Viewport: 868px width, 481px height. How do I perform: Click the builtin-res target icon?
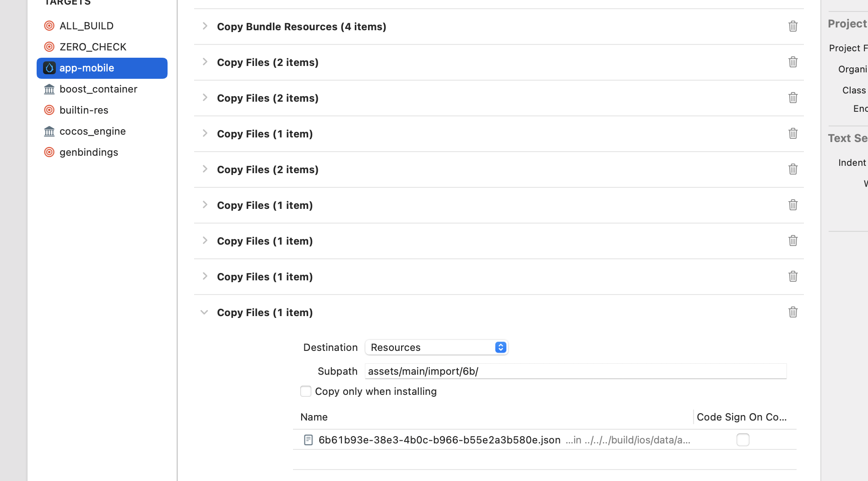tap(49, 110)
